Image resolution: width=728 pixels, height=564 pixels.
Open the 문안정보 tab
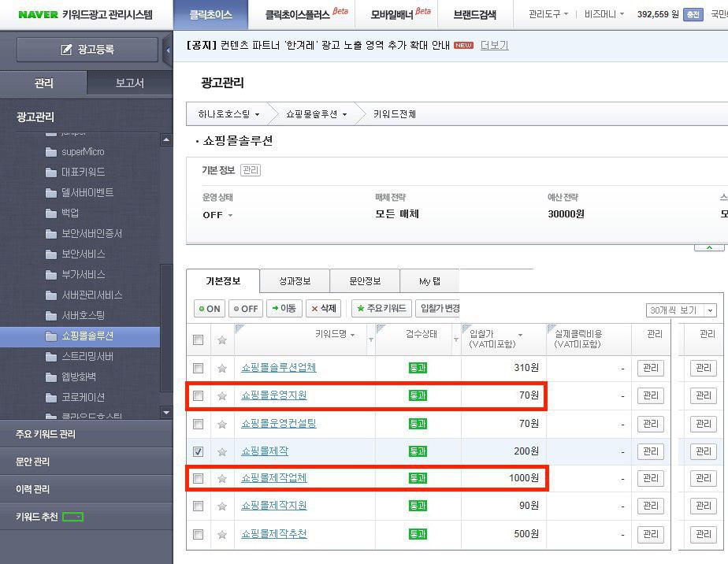pos(365,281)
